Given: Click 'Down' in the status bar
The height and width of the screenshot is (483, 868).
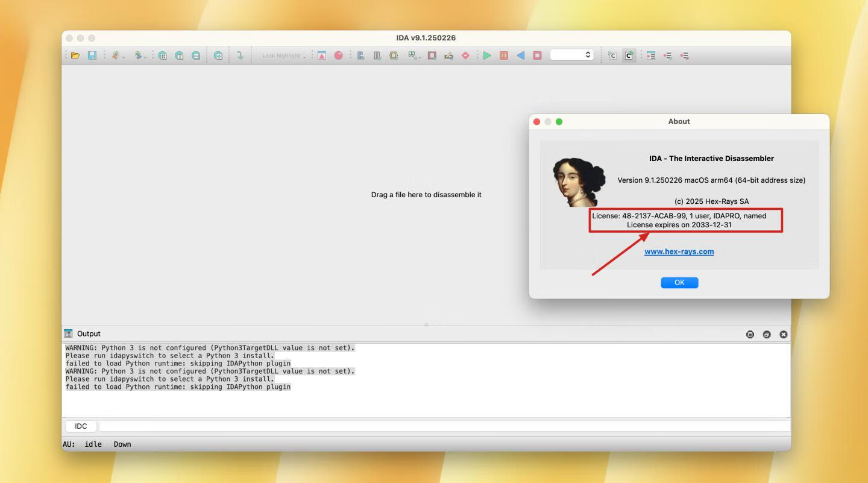Looking at the screenshot, I should point(122,444).
